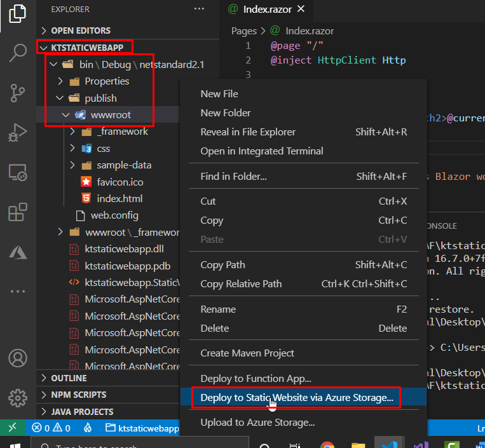485x448 pixels.
Task: Select ktstaticwebapp.dll file
Action: tap(124, 249)
